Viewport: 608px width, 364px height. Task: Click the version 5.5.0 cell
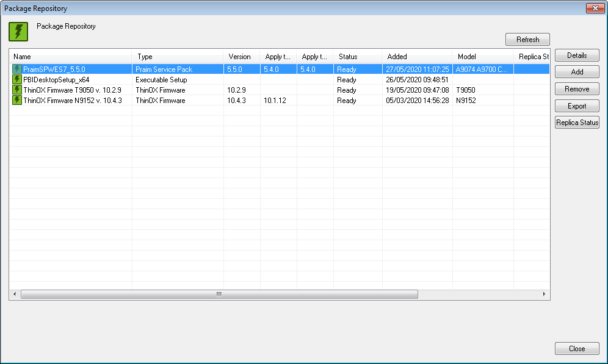click(234, 70)
